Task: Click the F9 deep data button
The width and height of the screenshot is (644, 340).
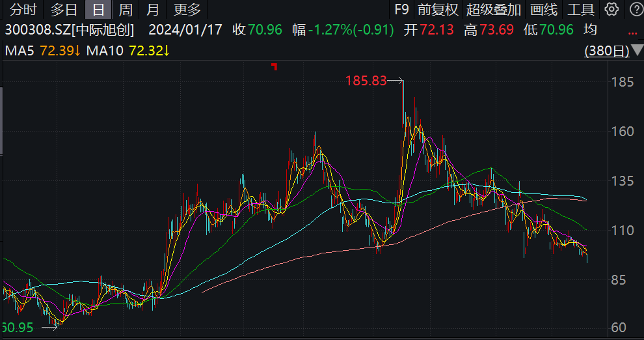Action: [x=401, y=10]
